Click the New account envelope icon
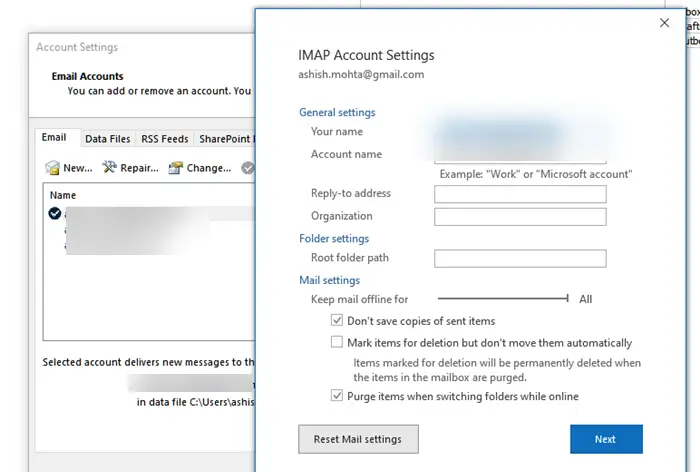Image resolution: width=700 pixels, height=472 pixels. coord(52,168)
